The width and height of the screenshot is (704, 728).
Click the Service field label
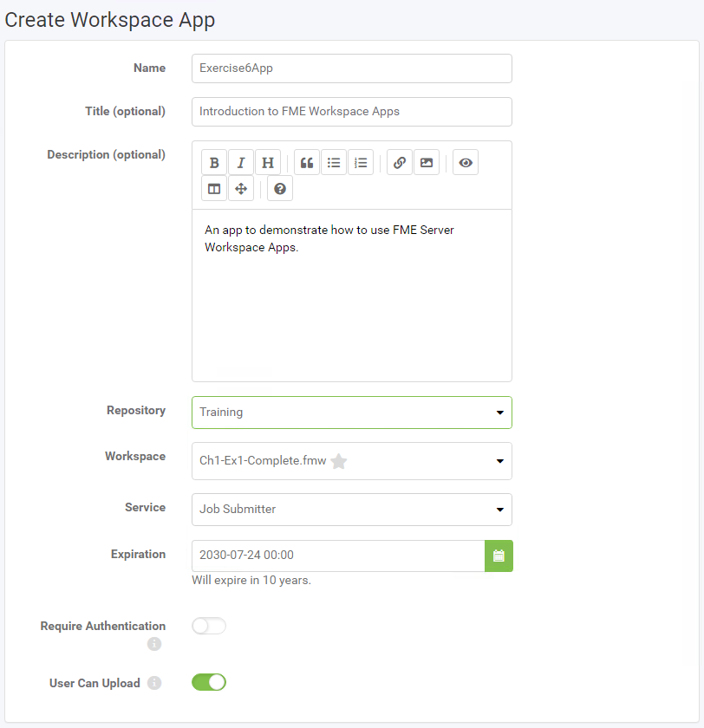point(145,507)
